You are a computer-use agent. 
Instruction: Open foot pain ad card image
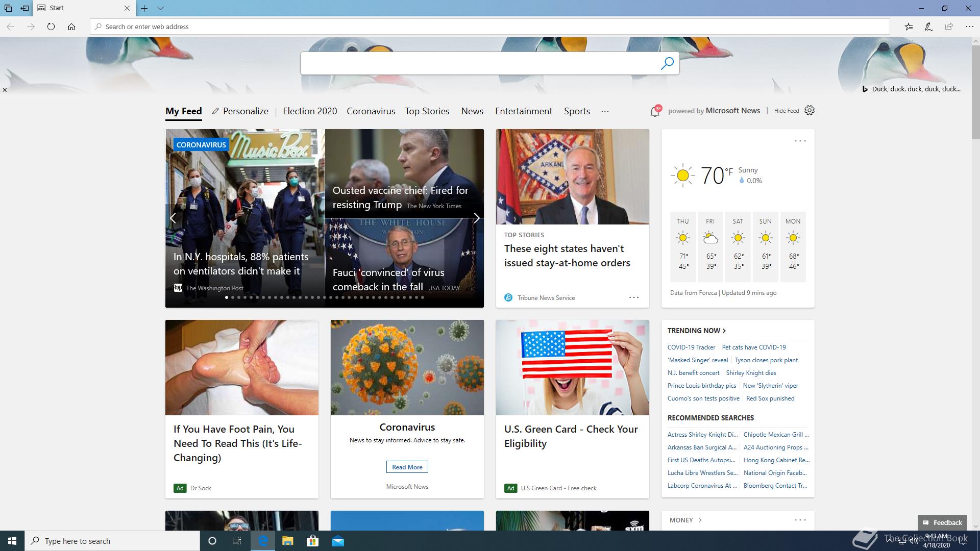242,367
